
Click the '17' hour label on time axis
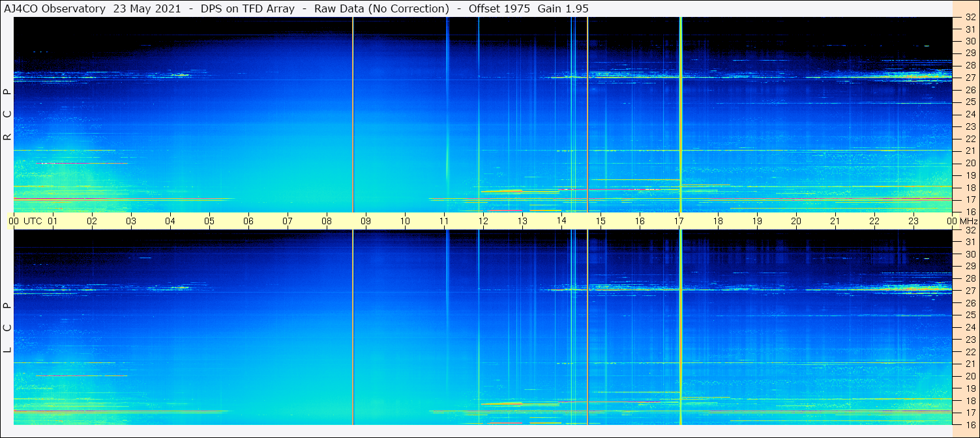coord(679,221)
